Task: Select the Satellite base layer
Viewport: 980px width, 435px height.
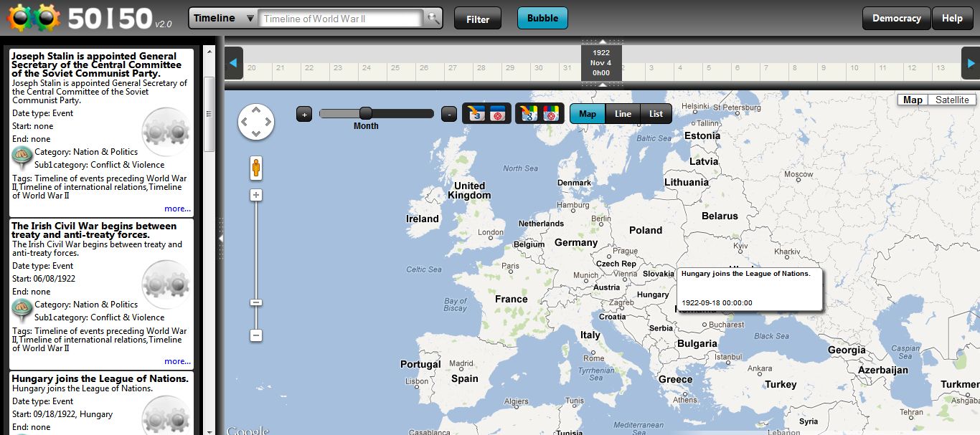Action: click(x=952, y=100)
